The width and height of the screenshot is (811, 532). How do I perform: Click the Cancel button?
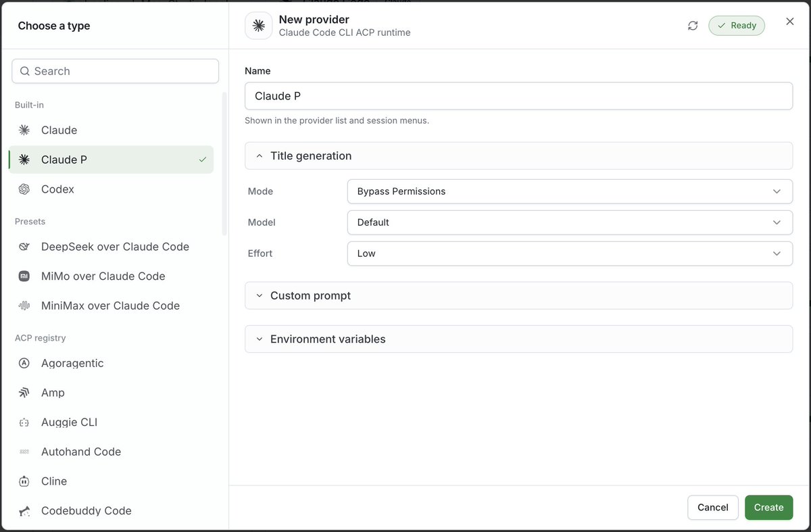pos(713,508)
